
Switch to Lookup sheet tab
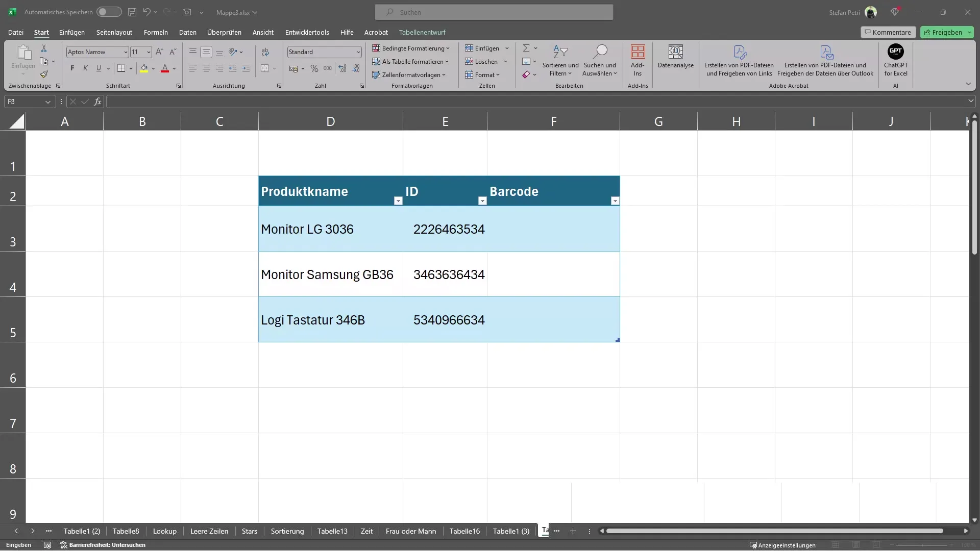coord(165,531)
